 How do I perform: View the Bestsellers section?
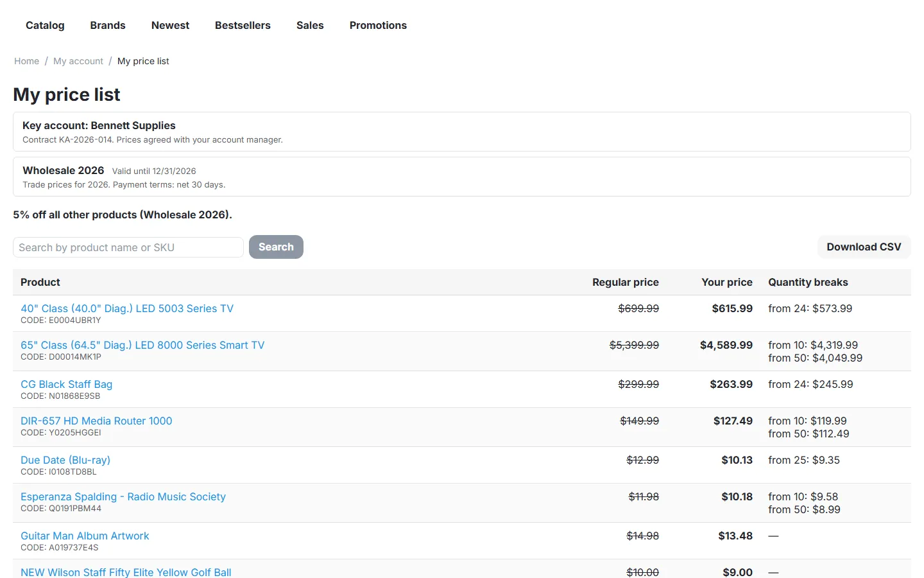(243, 25)
